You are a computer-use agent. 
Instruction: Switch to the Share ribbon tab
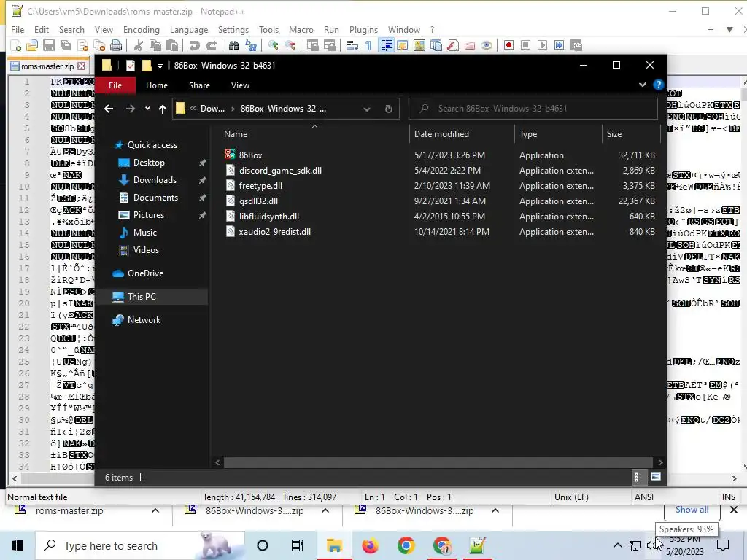pos(199,85)
